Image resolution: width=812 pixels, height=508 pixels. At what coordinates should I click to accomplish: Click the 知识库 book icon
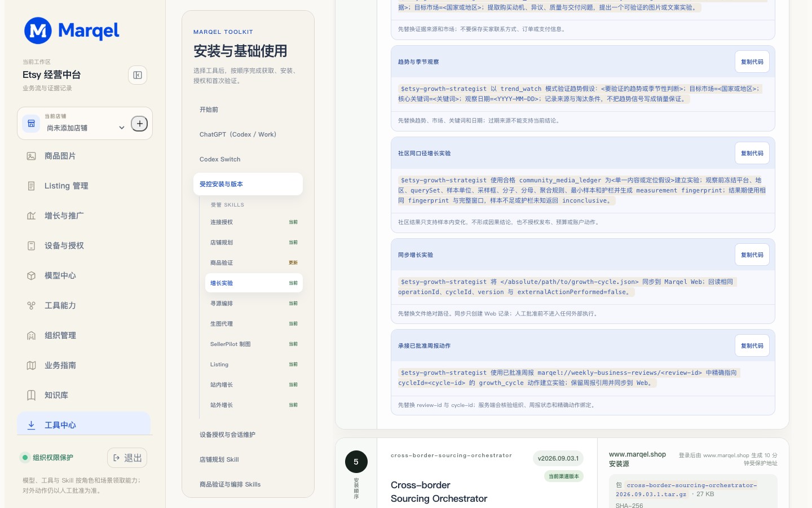[32, 395]
